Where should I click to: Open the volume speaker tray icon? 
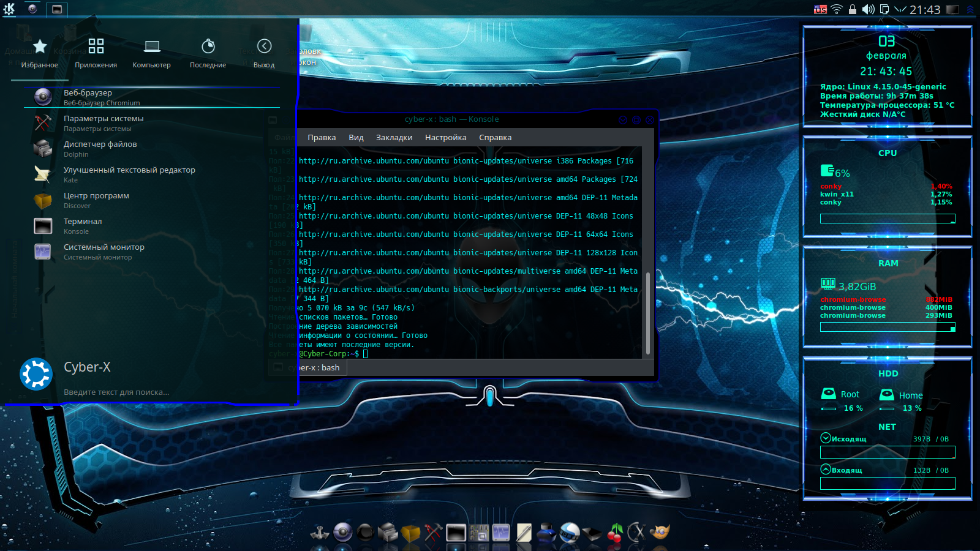tap(868, 9)
